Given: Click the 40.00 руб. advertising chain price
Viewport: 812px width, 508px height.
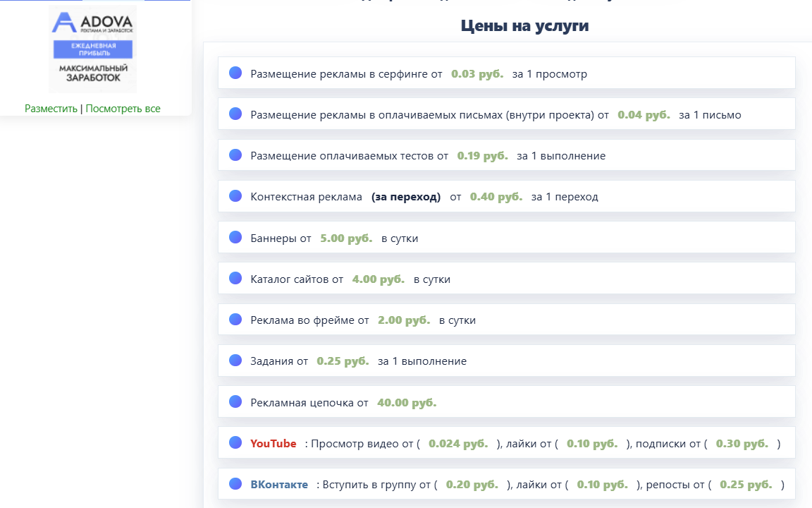Looking at the screenshot, I should 407,403.
